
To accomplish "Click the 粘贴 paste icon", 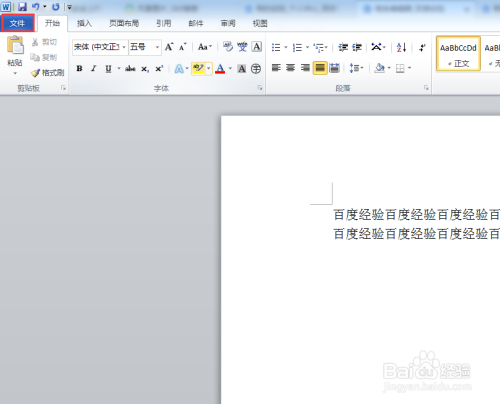I will (x=15, y=45).
